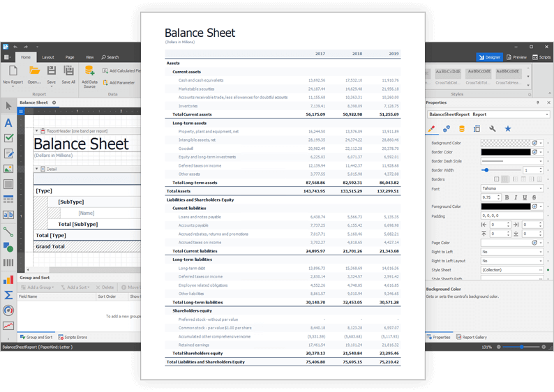
Task: Toggle bottom border option
Action: [x=539, y=179]
